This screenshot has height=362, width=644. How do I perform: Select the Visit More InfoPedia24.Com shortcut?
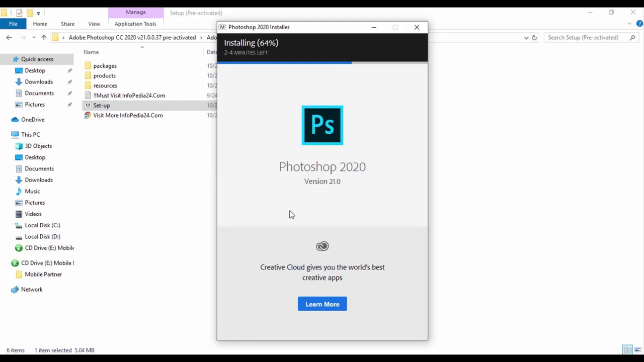128,115
